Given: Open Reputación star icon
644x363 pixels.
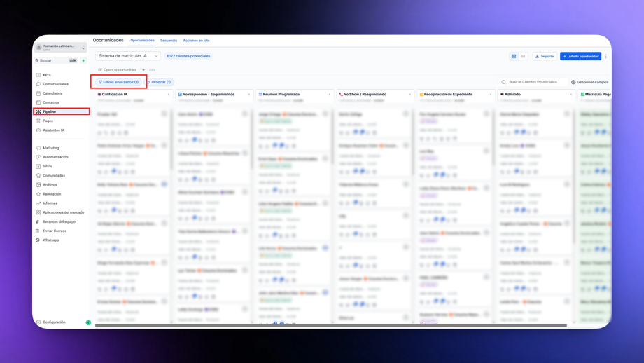Looking at the screenshot, I should click(38, 194).
